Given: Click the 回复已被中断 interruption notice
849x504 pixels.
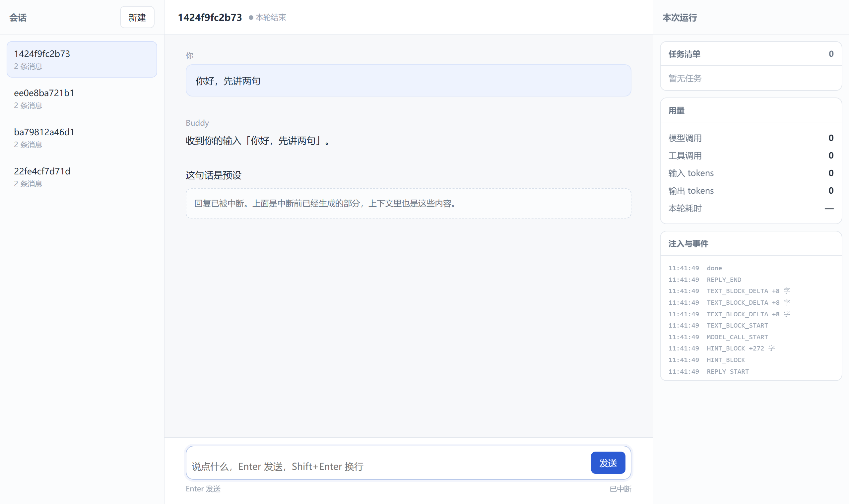Looking at the screenshot, I should [408, 204].
